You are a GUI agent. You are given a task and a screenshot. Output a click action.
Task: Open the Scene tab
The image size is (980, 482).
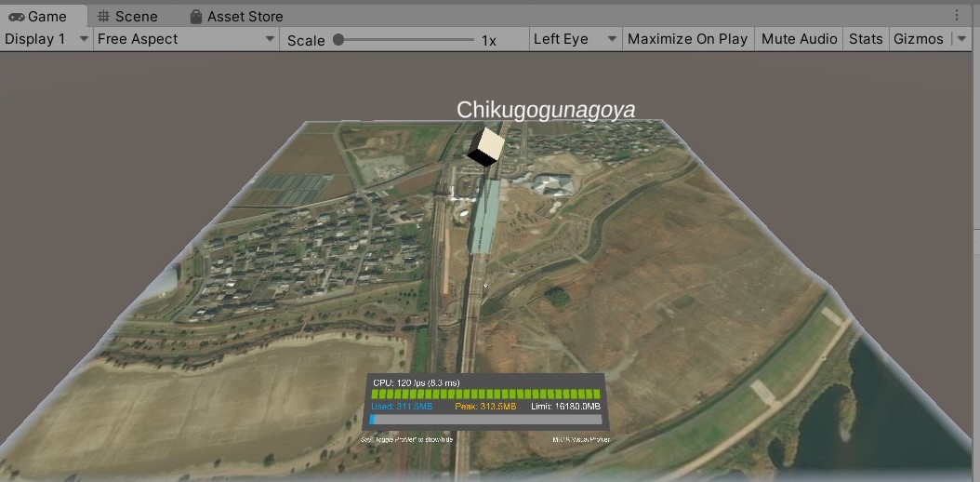click(127, 16)
